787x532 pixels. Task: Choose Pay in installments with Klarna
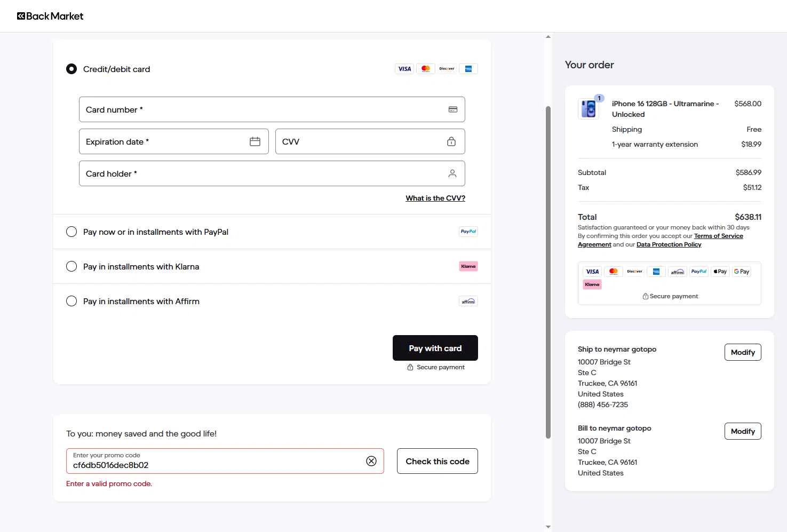pyautogui.click(x=71, y=266)
